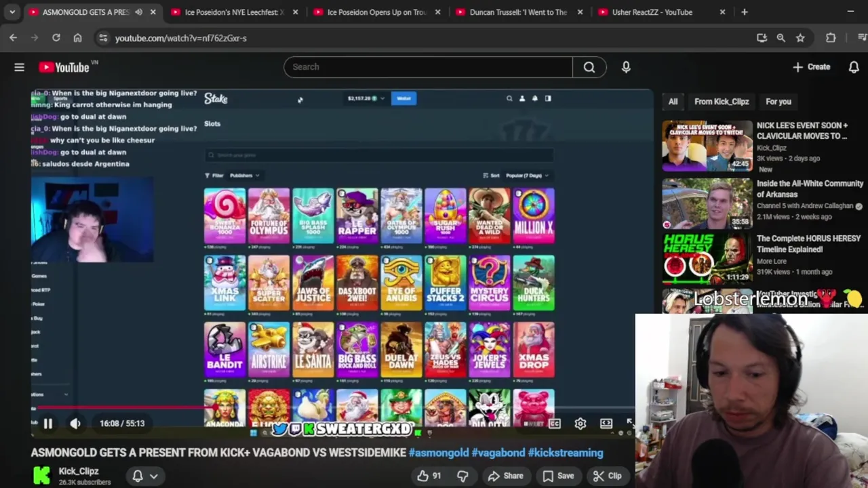The width and height of the screenshot is (868, 488).
Task: Switch to theater mode
Action: click(x=606, y=424)
